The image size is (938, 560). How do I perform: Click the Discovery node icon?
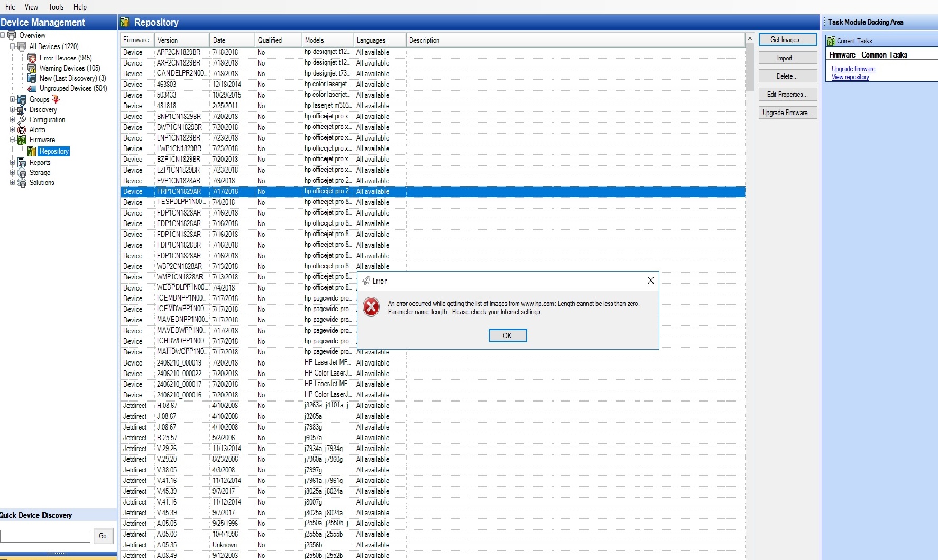[x=22, y=110]
